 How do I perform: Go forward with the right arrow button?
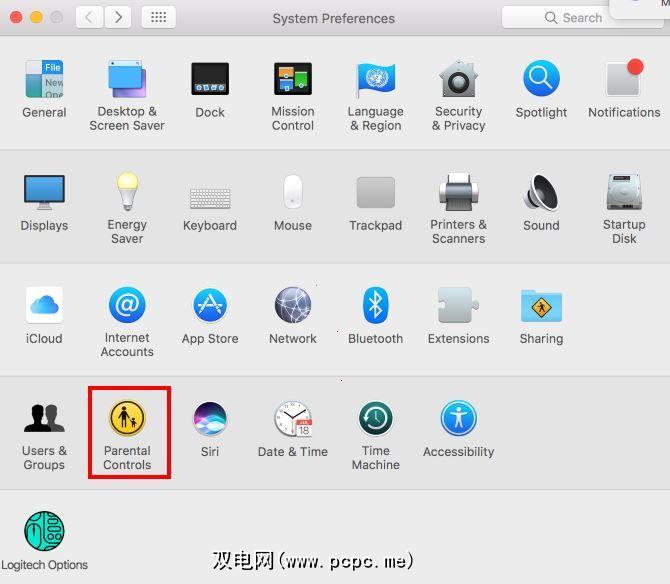point(118,17)
